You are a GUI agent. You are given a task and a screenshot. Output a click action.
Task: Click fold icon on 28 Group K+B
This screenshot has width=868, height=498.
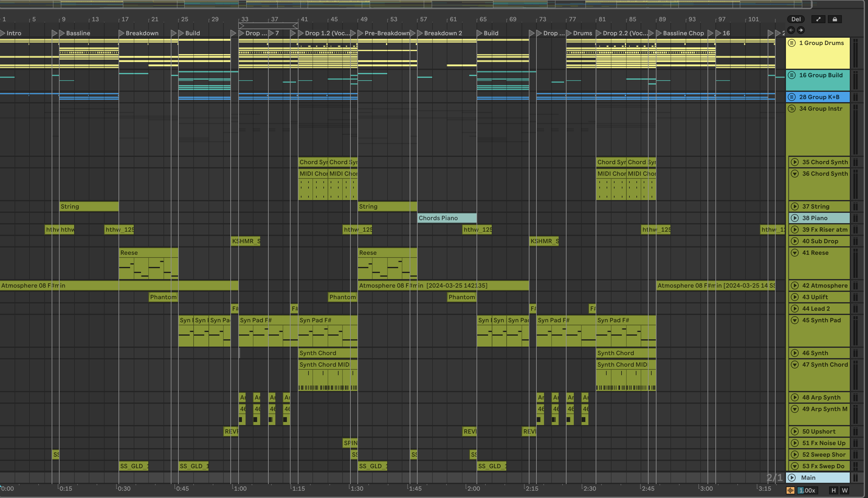click(792, 97)
